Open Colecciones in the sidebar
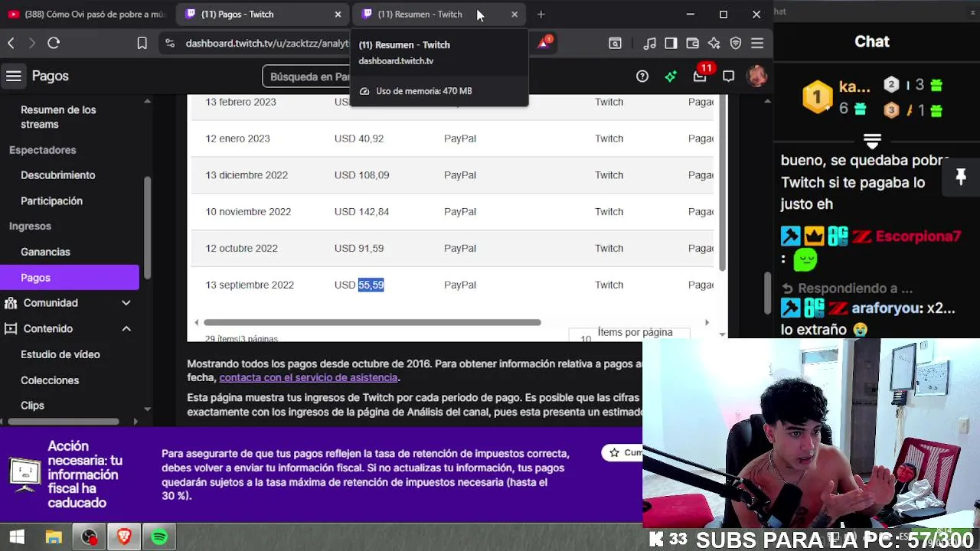Viewport: 980px width, 551px height. [50, 380]
